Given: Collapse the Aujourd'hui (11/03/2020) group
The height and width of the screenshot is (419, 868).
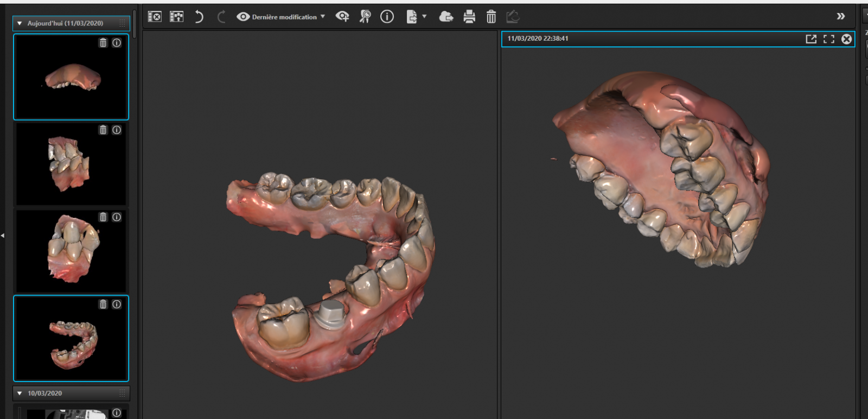Looking at the screenshot, I should [x=20, y=23].
